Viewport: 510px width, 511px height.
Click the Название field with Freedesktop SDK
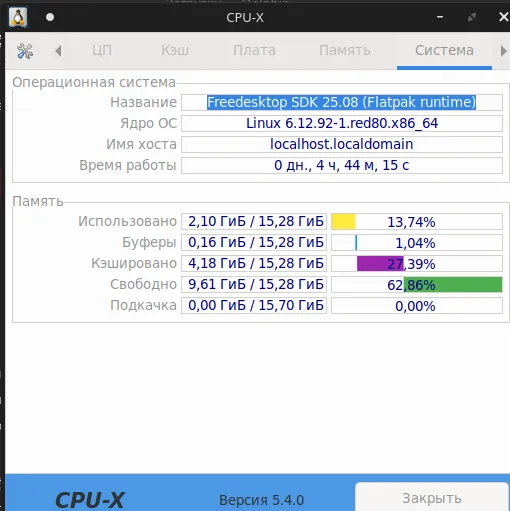click(x=342, y=102)
